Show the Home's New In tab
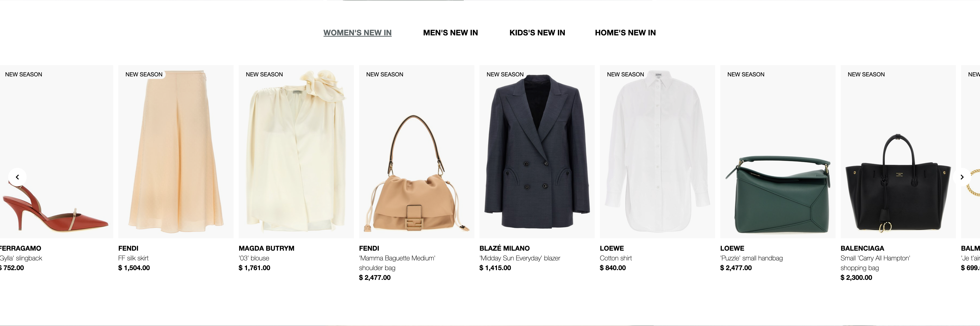The height and width of the screenshot is (326, 980). [x=625, y=33]
